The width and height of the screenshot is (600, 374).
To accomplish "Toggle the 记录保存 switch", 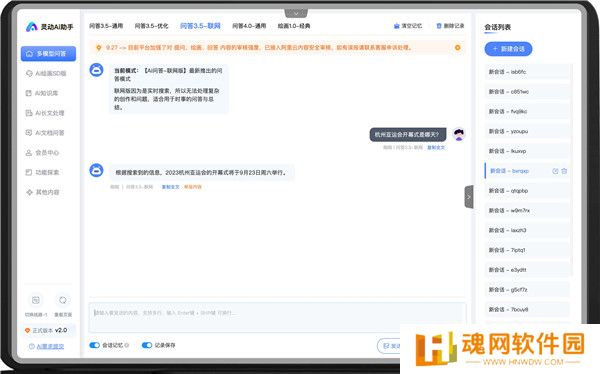I will pyautogui.click(x=147, y=345).
